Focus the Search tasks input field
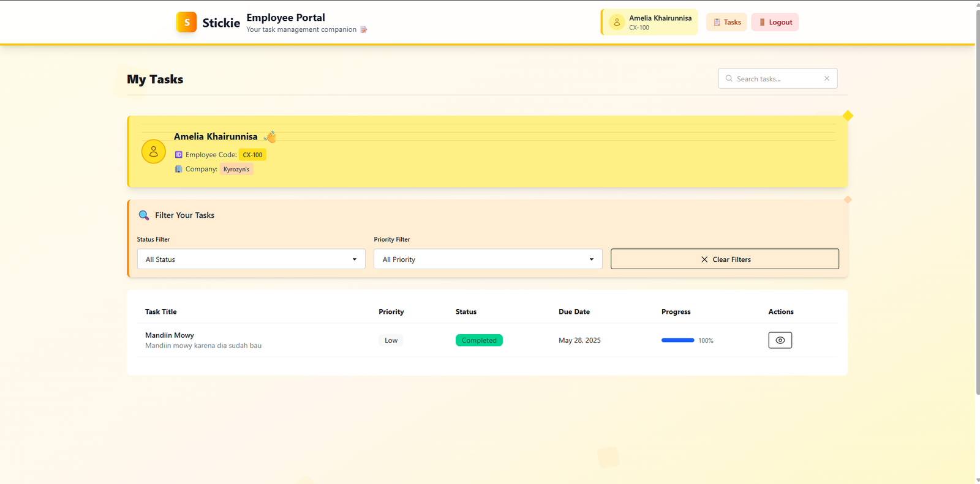This screenshot has height=484, width=980. click(778, 78)
